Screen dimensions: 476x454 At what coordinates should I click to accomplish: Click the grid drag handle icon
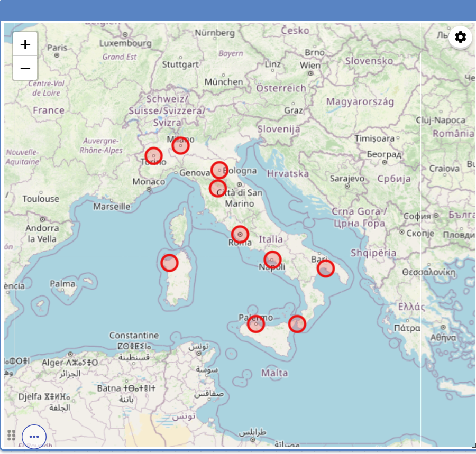pyautogui.click(x=11, y=435)
